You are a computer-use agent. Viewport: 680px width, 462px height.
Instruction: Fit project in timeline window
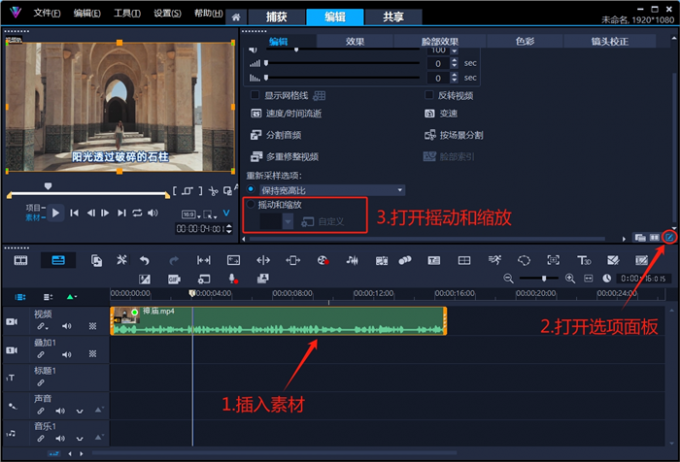point(588,279)
